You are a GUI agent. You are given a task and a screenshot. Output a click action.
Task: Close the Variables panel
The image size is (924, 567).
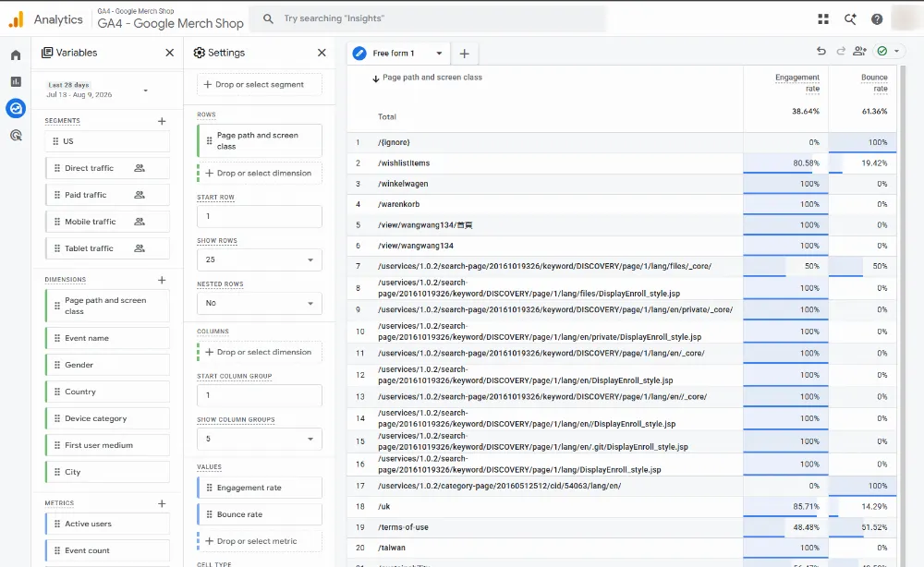tap(170, 53)
